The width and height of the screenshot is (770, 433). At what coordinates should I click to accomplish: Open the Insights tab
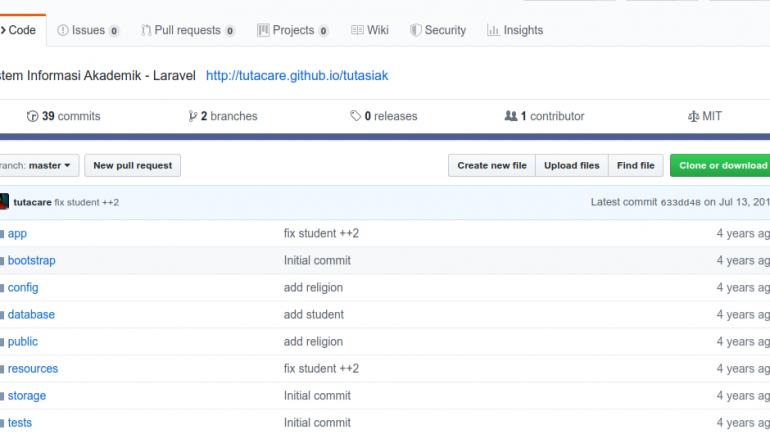[x=515, y=30]
